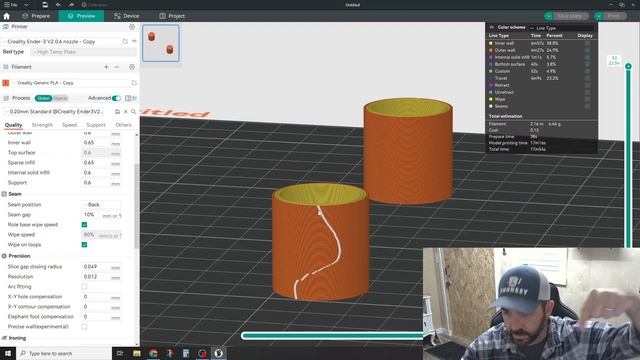Toggle Wipe on loops checkbox

click(x=84, y=244)
